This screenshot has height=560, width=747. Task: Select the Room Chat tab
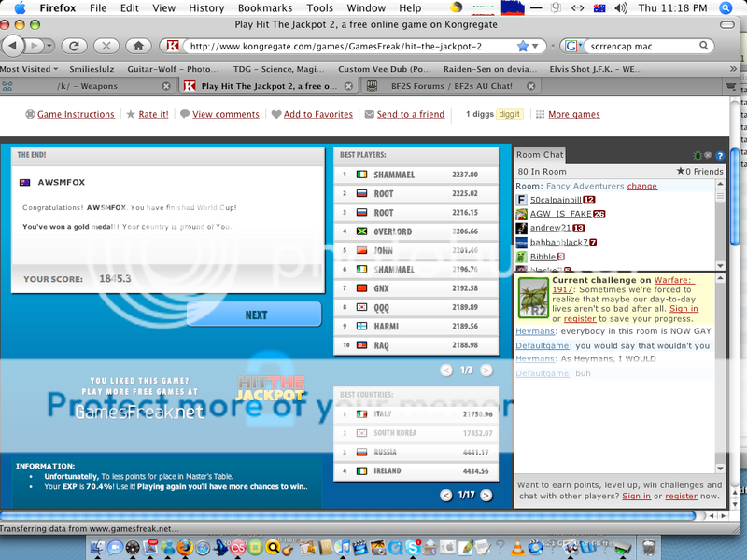[540, 154]
